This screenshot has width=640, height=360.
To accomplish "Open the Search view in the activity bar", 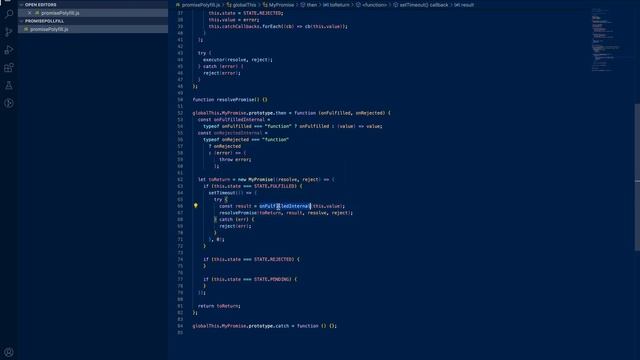I will click(9, 14).
